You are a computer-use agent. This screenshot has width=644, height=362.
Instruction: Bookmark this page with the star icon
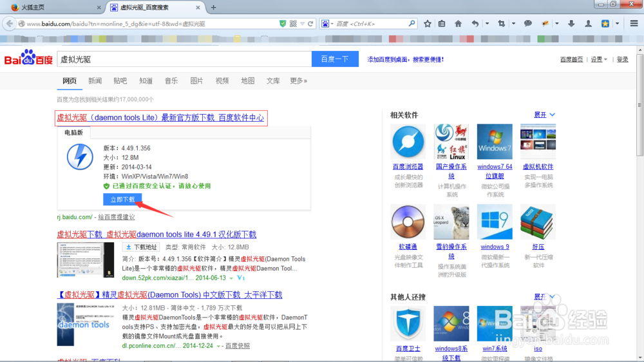point(428,24)
